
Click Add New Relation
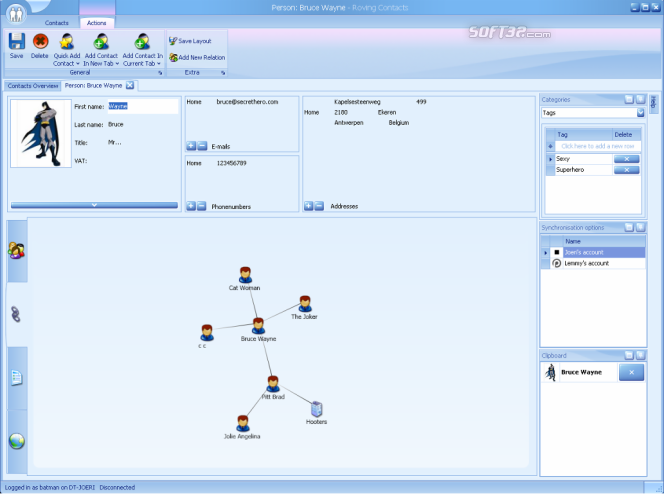(x=197, y=58)
